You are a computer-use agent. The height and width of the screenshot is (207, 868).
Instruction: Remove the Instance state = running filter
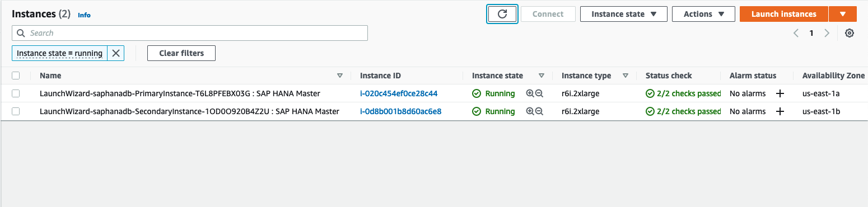tap(116, 53)
